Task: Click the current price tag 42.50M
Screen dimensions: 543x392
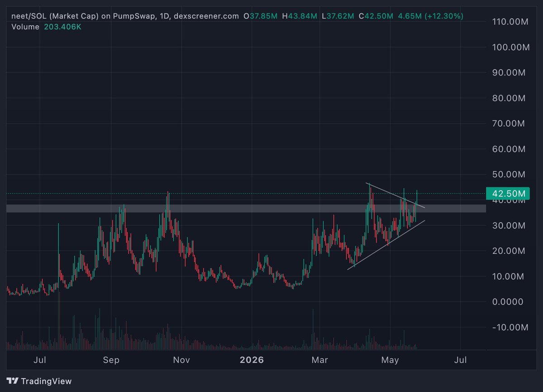Action: click(507, 193)
